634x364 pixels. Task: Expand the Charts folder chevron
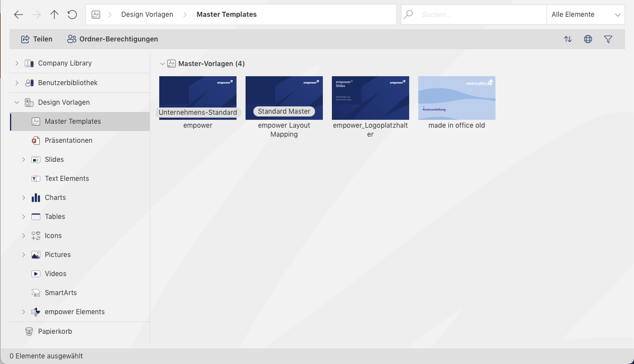pyautogui.click(x=24, y=198)
